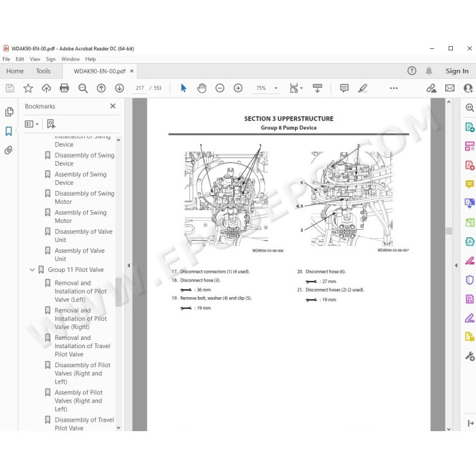Switch to the Home tab
The image size is (476, 476).
(15, 71)
